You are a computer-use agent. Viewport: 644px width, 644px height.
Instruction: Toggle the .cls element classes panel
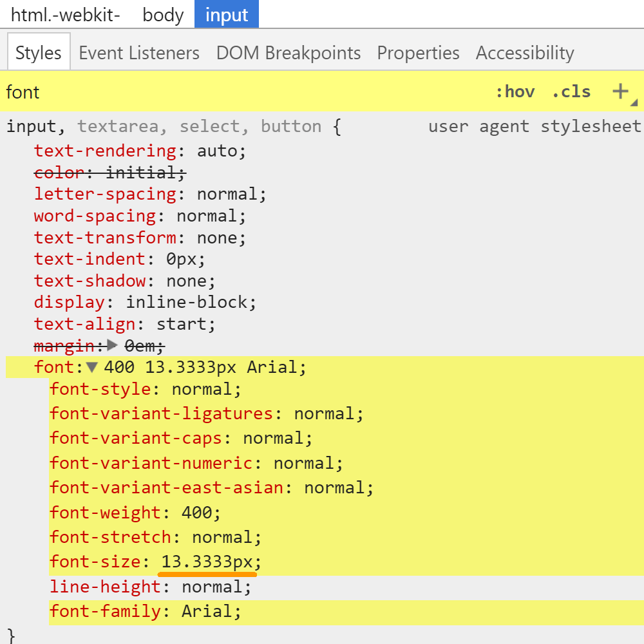571,91
